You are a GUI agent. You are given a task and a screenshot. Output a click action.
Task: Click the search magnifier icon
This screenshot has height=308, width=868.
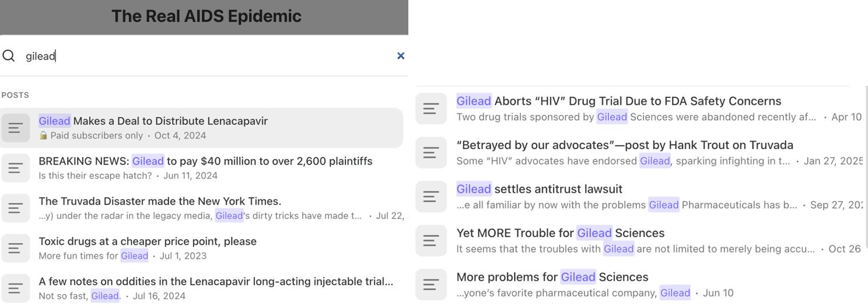[9, 56]
